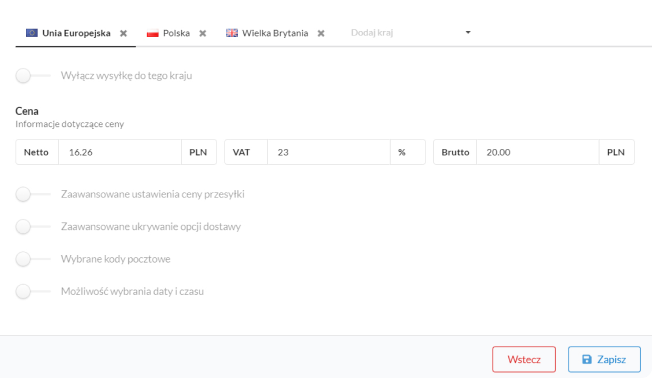Click the VAT rate input field
The image size is (652, 378).
[329, 152]
